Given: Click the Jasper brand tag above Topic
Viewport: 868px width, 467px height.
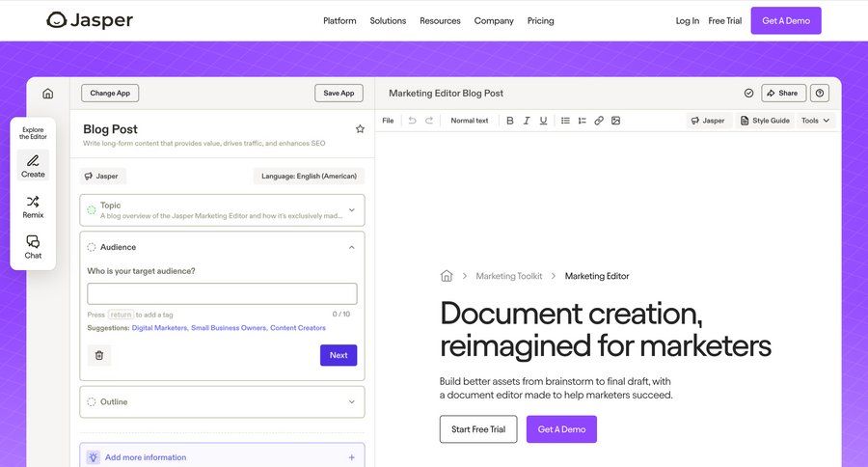Looking at the screenshot, I should 102,177.
